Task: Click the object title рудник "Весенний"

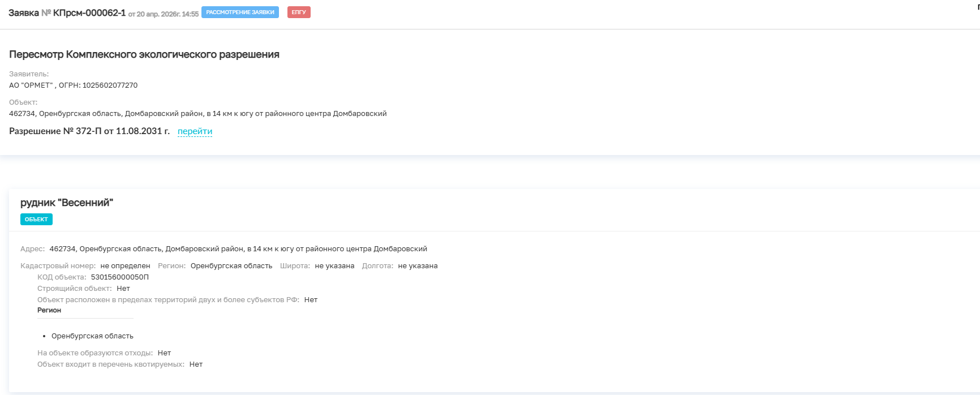Action: pyautogui.click(x=67, y=203)
